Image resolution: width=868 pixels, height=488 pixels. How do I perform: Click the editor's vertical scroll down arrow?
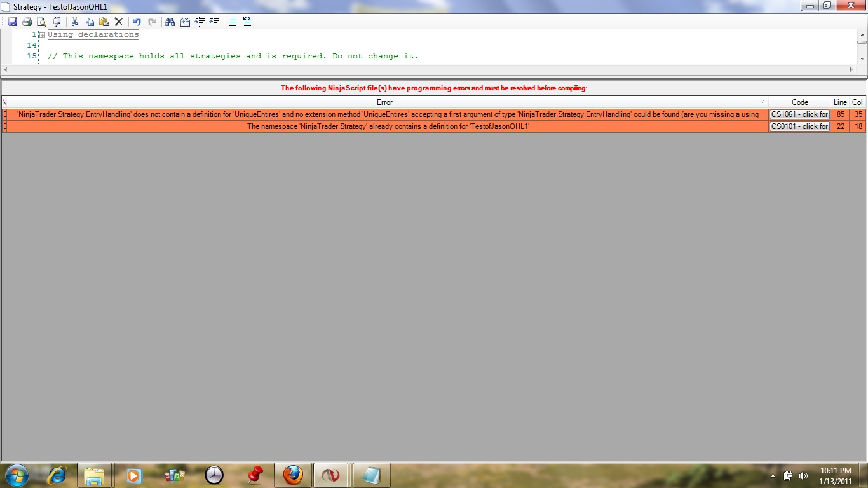(862, 58)
